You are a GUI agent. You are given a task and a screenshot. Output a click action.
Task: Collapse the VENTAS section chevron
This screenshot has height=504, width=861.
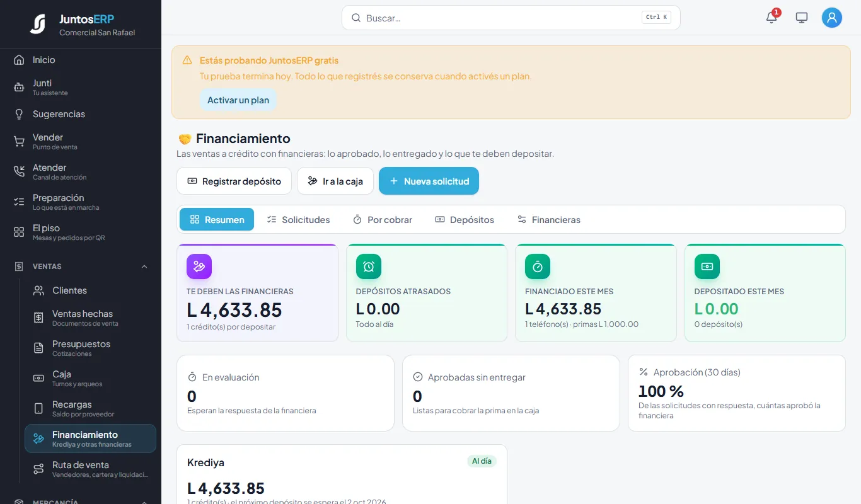[144, 266]
